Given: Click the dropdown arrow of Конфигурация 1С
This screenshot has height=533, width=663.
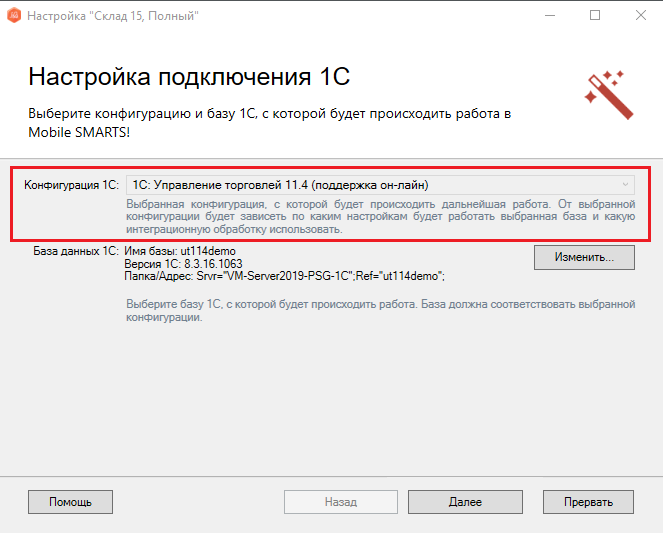Looking at the screenshot, I should (x=625, y=185).
